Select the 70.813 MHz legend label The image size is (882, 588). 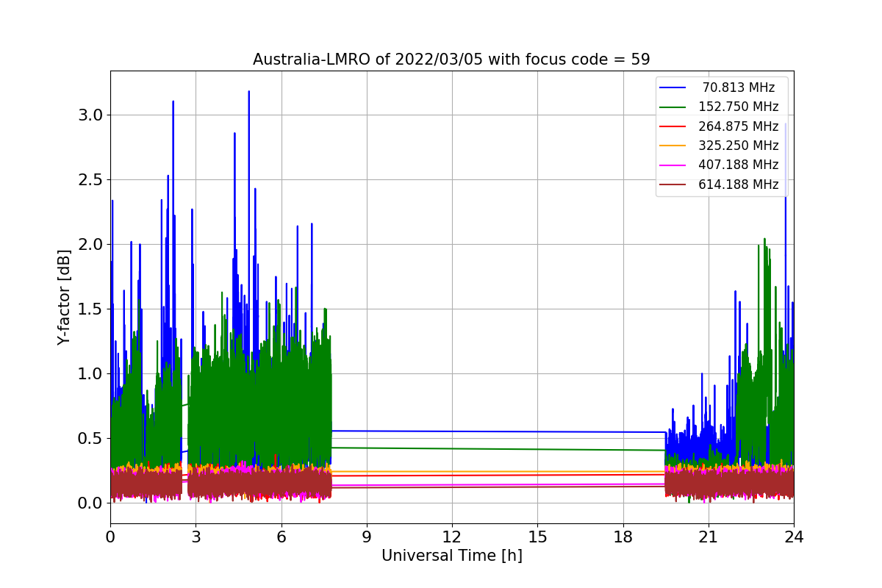pos(739,87)
